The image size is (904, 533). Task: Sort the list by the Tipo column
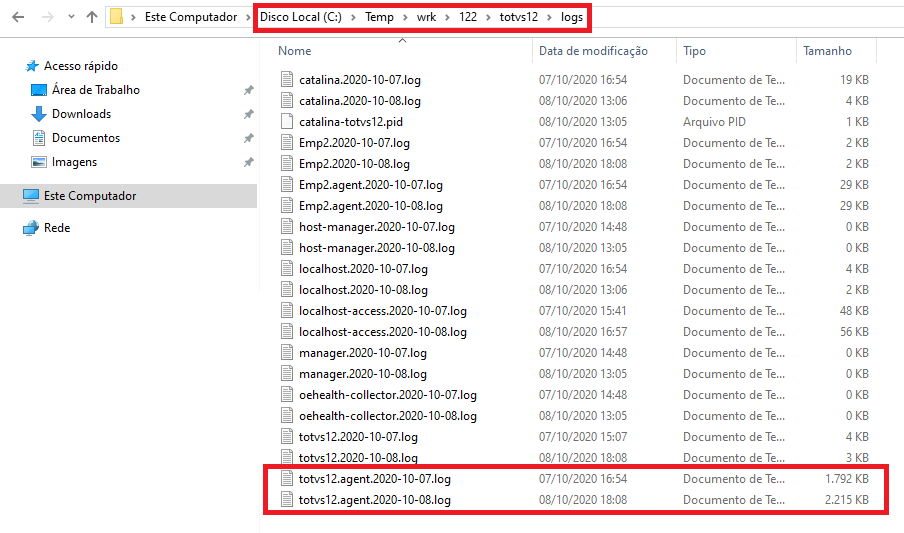click(x=694, y=51)
